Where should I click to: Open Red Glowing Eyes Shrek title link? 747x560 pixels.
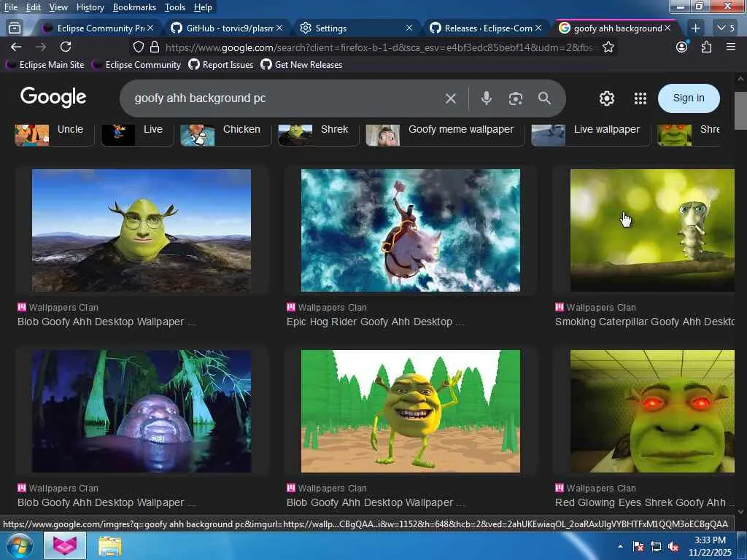pyautogui.click(x=645, y=503)
